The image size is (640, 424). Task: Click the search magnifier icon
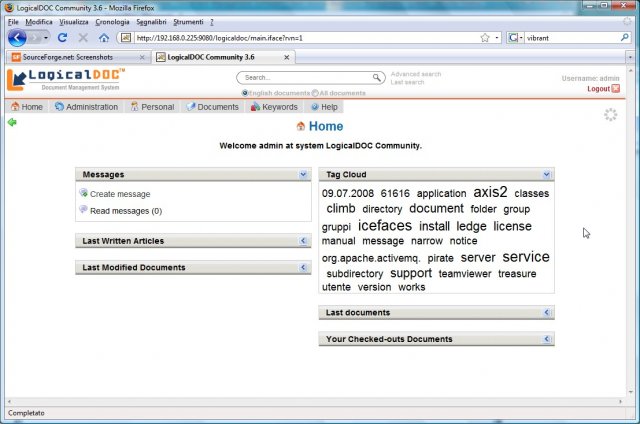click(377, 78)
